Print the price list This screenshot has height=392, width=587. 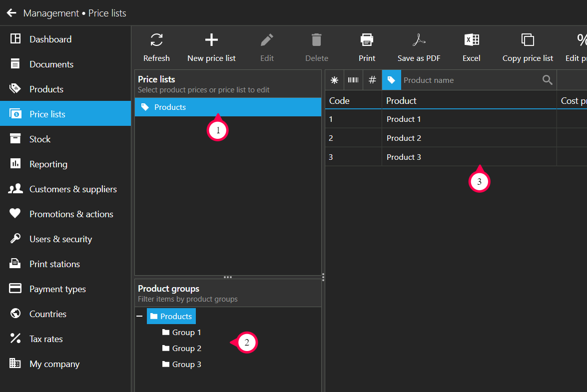click(x=367, y=47)
